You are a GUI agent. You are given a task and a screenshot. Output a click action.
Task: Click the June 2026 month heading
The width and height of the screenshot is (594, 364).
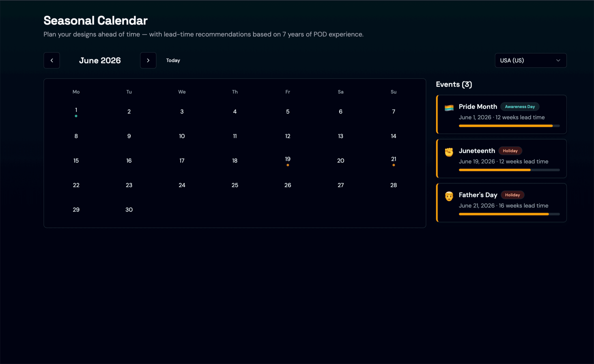(x=100, y=60)
